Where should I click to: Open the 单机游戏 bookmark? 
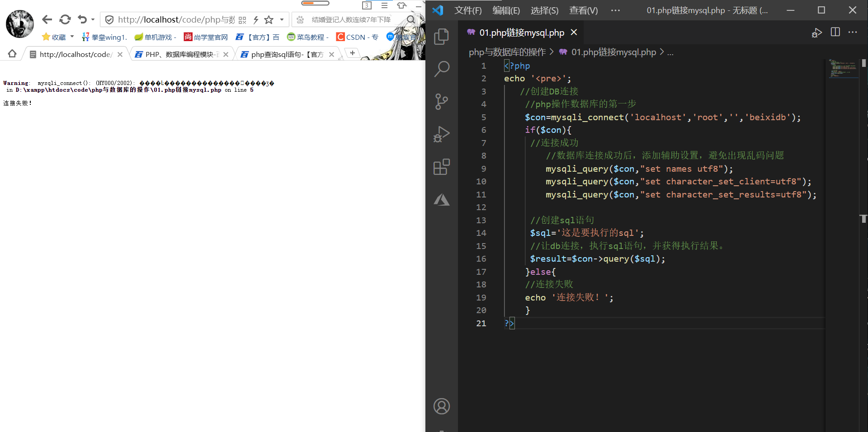tap(155, 37)
